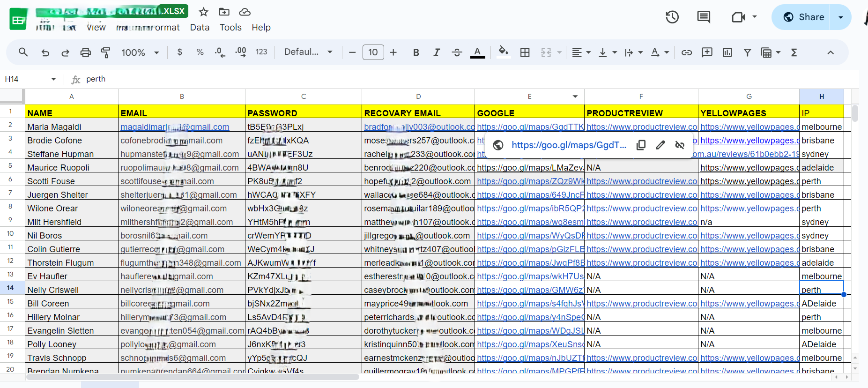
Task: Open the zoom 100% dropdown
Action: (140, 52)
